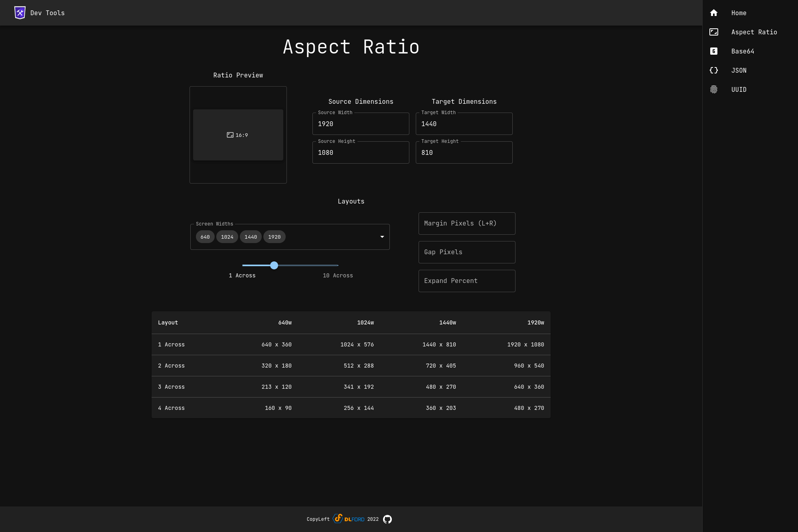The width and height of the screenshot is (798, 532).
Task: Select the JSON entry in the navigation menu
Action: tap(739, 70)
